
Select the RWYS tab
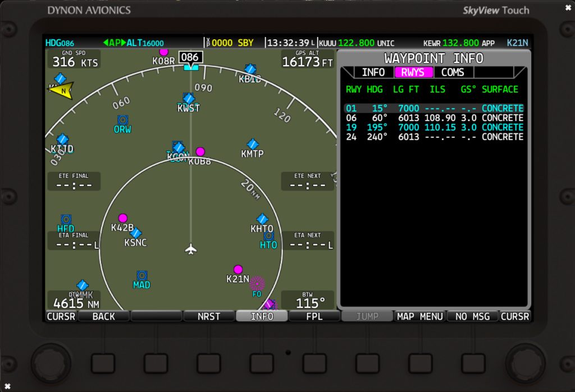(413, 72)
